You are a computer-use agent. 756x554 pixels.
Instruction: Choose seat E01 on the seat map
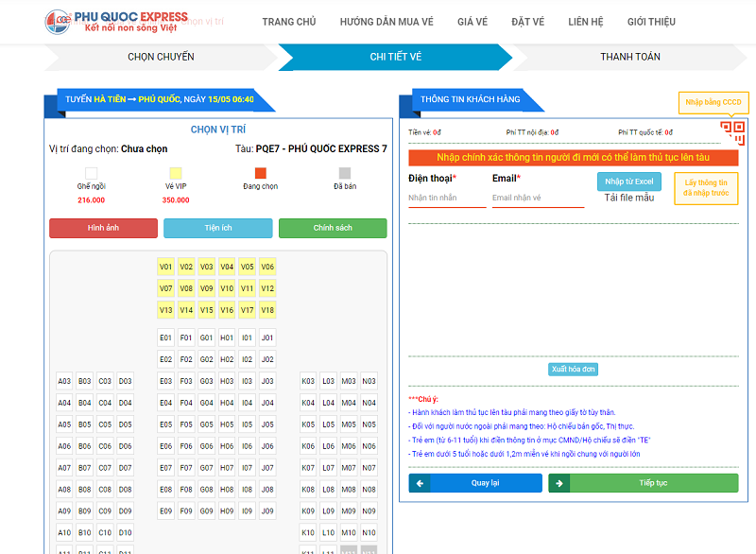click(x=166, y=338)
